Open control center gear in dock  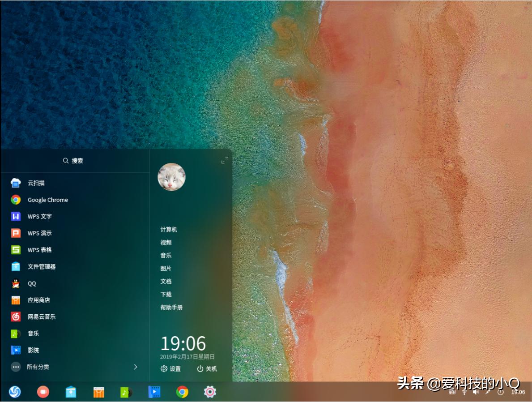tap(210, 392)
